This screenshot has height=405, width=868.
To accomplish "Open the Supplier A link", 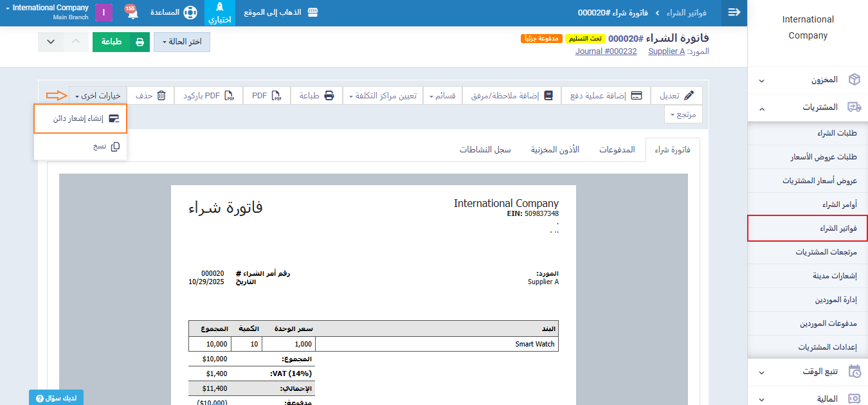I will tap(666, 51).
